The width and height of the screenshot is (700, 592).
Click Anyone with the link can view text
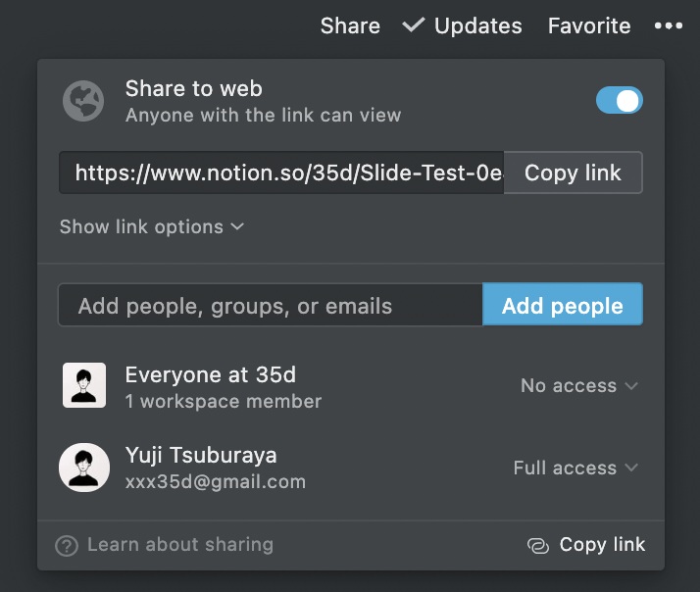click(264, 116)
